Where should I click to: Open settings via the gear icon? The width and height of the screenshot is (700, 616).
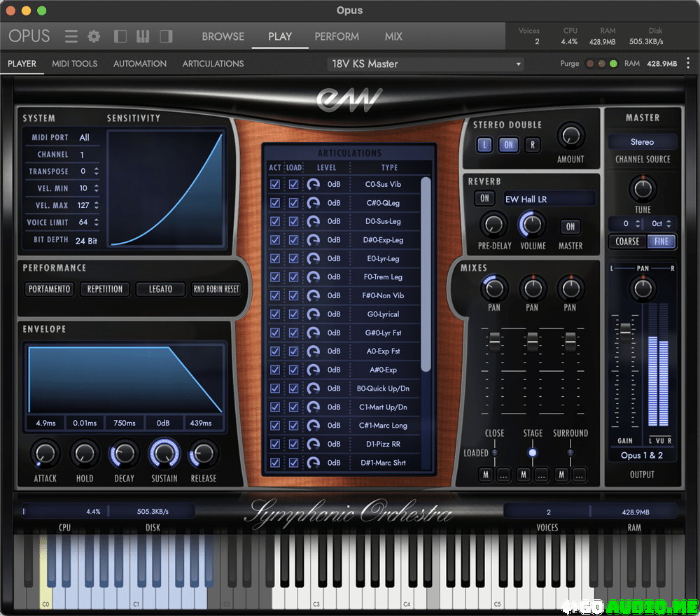click(x=94, y=36)
